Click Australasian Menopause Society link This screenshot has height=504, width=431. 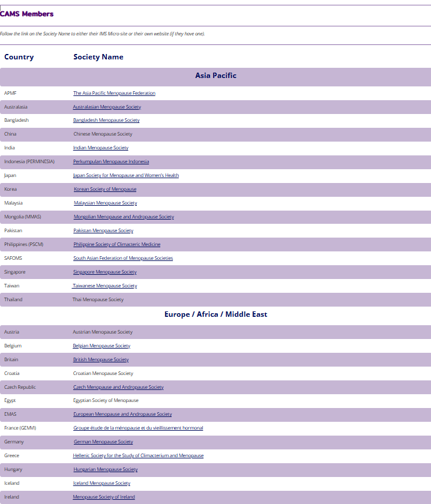[107, 107]
